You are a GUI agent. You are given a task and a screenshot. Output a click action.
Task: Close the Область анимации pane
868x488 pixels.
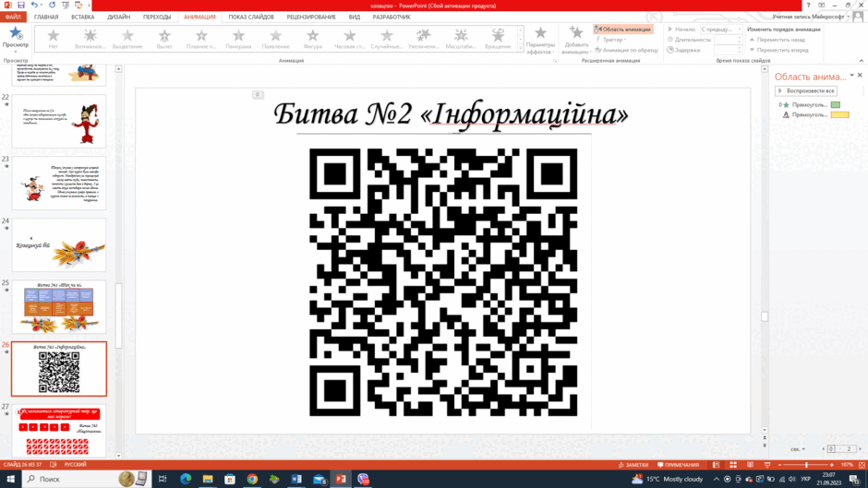[x=860, y=76]
